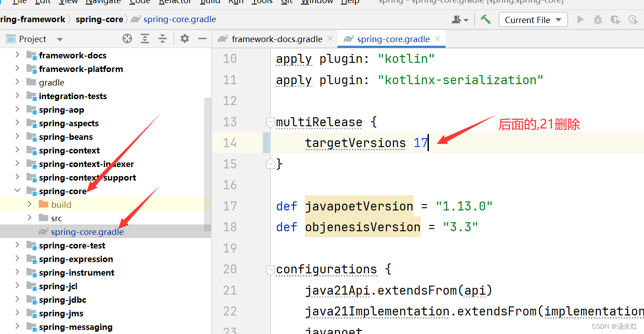644x334 pixels.
Task: Click spring-core.gradle breadcrumb
Action: 179,19
